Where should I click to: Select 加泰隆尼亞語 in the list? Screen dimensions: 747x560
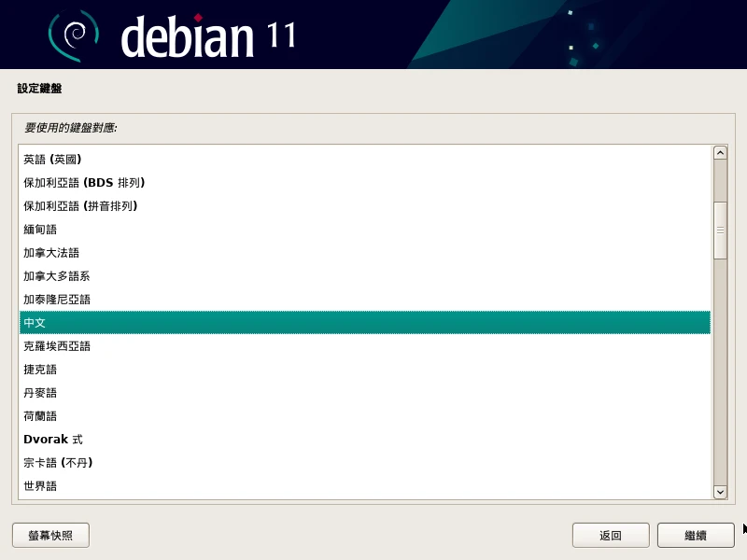(x=57, y=300)
